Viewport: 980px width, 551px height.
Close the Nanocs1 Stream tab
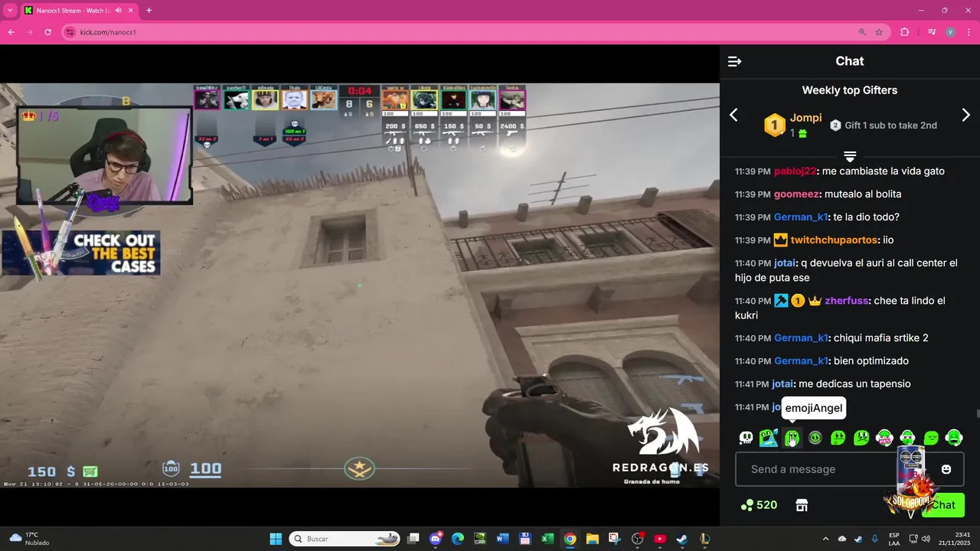(130, 10)
